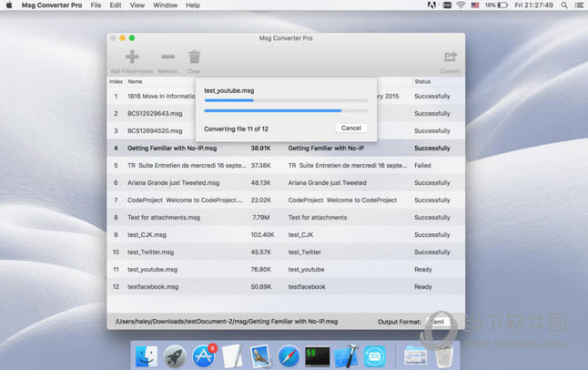Open the File menu
Screen dimensions: 588x370
(x=96, y=5)
